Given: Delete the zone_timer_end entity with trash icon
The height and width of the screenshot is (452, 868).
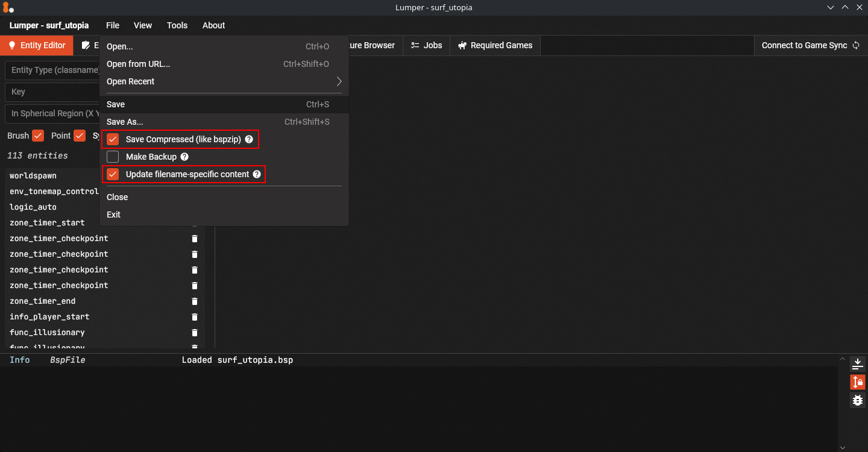Looking at the screenshot, I should click(x=195, y=301).
